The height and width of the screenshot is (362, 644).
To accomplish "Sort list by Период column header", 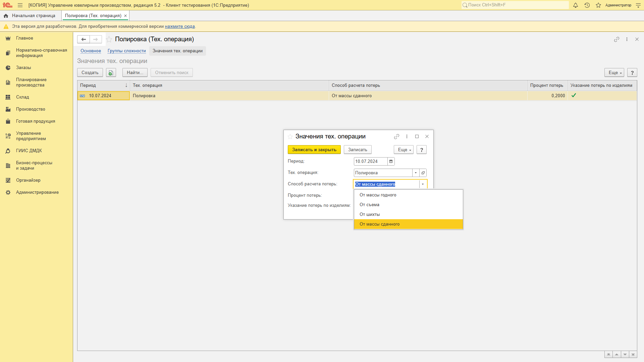I will click(104, 85).
